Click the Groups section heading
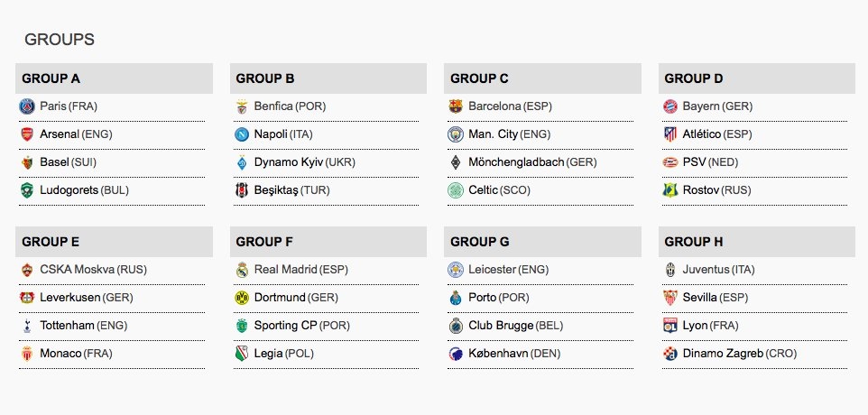 60,40
